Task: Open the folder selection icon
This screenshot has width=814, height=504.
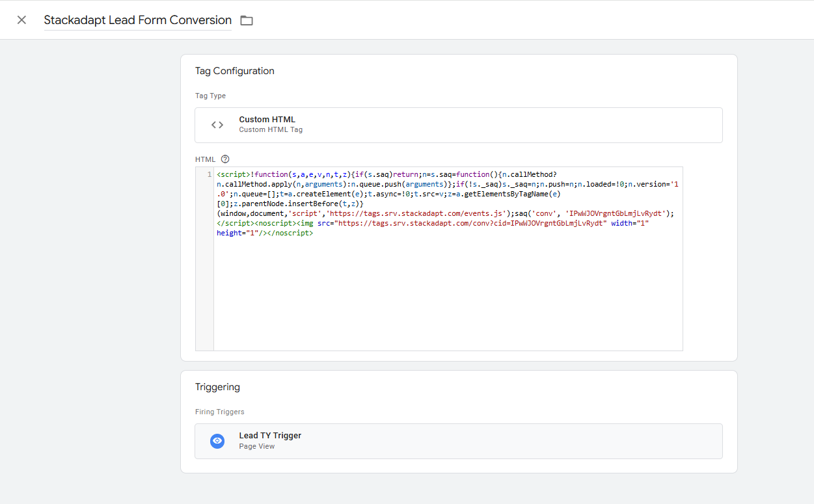Action: pyautogui.click(x=247, y=20)
